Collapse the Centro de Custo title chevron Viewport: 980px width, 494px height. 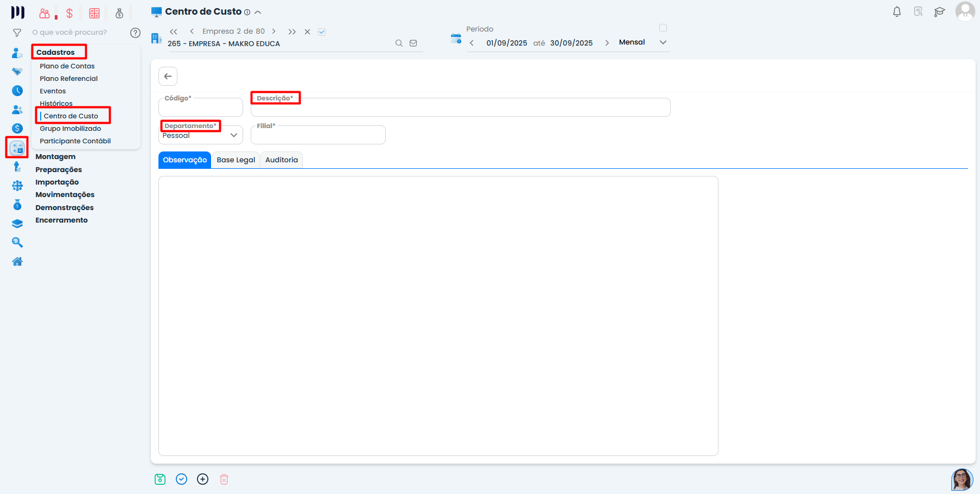click(258, 12)
